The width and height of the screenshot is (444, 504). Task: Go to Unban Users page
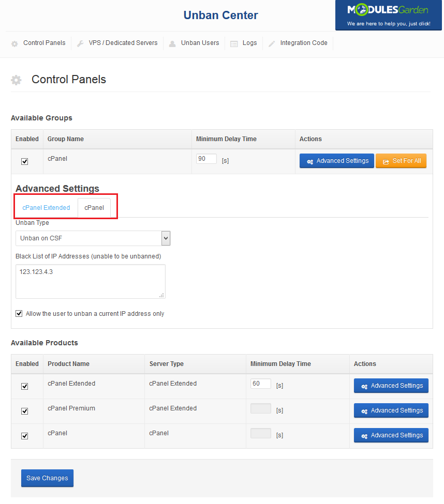point(200,43)
